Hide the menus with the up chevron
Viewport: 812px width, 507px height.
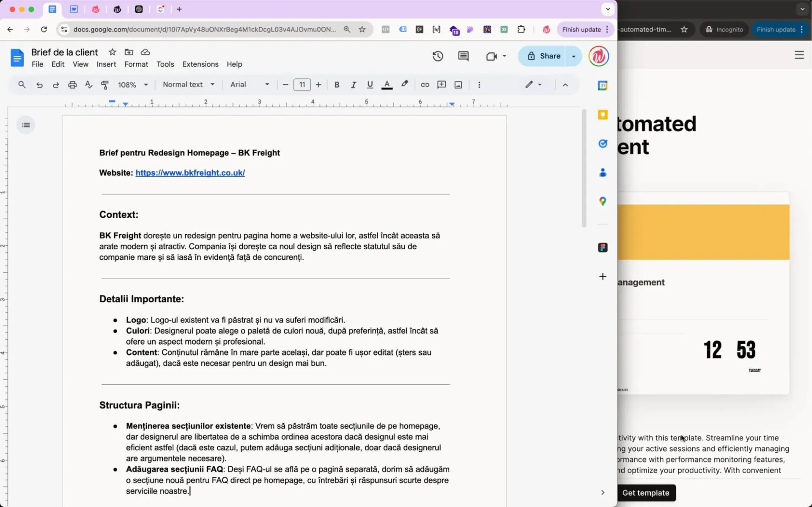click(565, 85)
